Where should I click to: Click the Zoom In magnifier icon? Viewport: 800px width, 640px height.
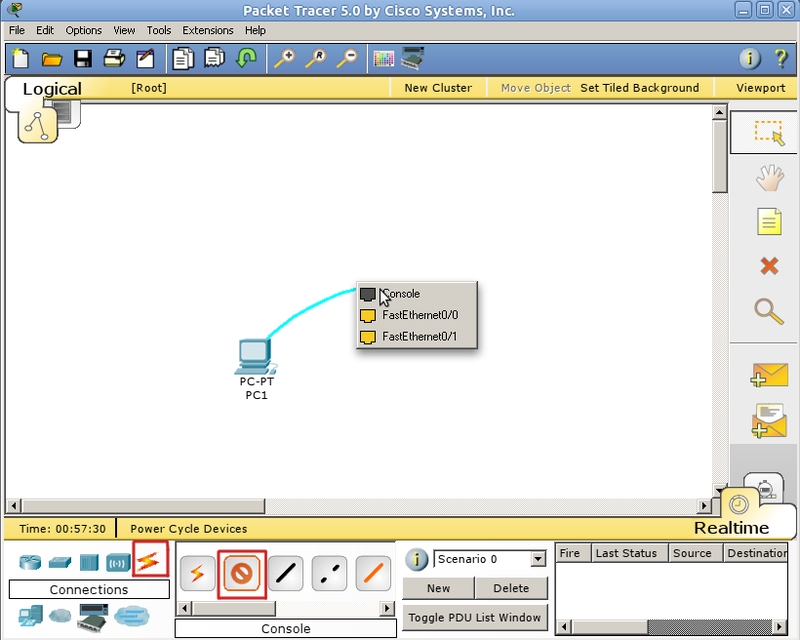tap(284, 59)
